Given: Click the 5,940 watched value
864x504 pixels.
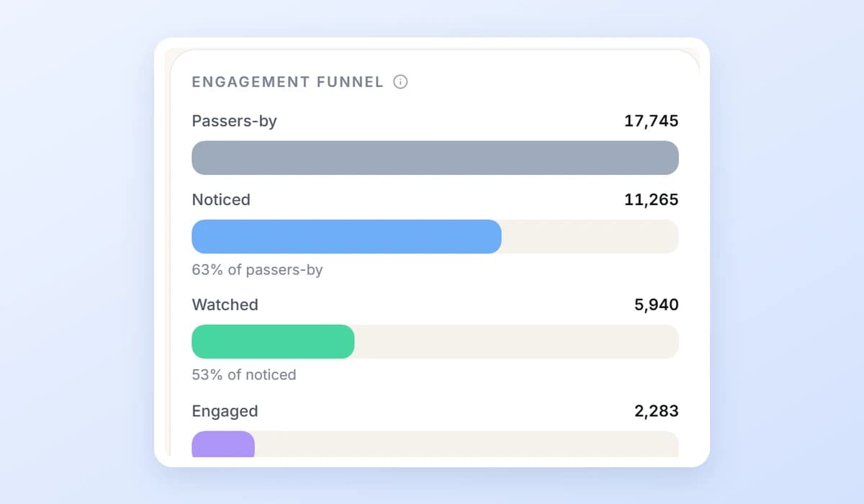Looking at the screenshot, I should coord(656,305).
